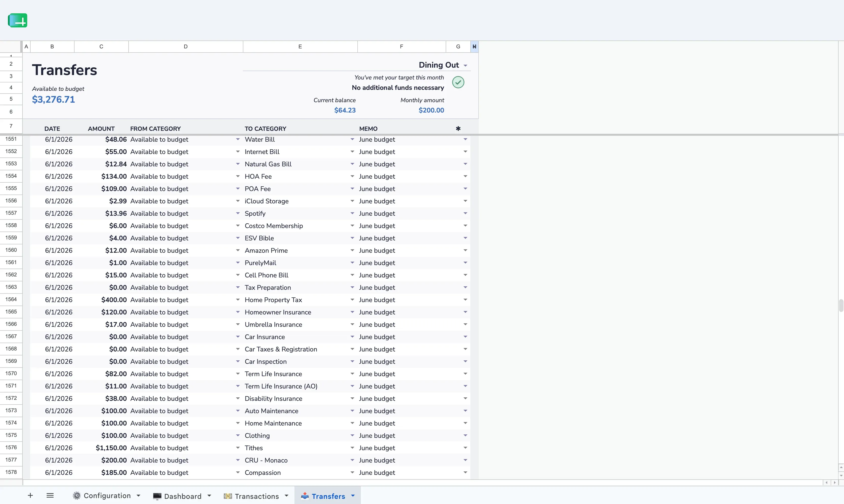Open To Category dropdown for HOA Fee row

(352, 176)
